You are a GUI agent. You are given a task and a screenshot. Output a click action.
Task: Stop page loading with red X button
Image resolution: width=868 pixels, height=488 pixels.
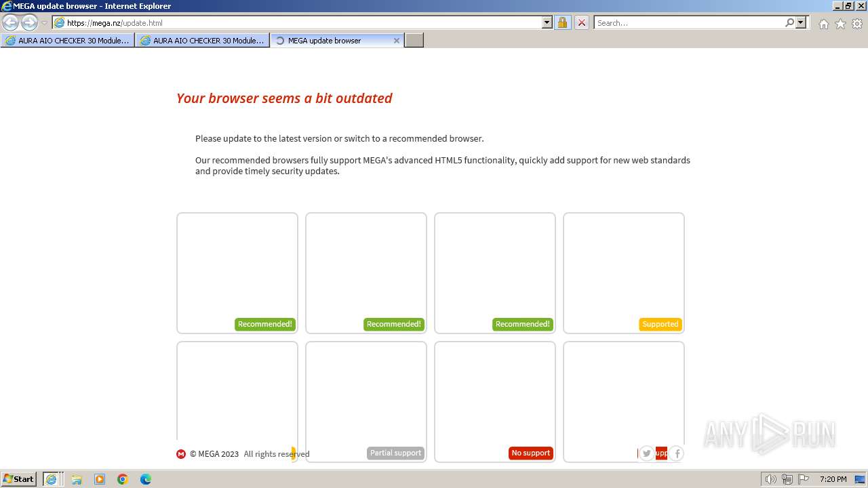click(x=581, y=22)
